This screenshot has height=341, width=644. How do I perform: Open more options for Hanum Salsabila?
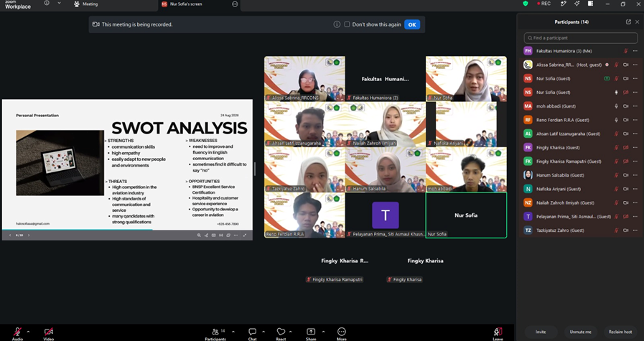(x=635, y=175)
